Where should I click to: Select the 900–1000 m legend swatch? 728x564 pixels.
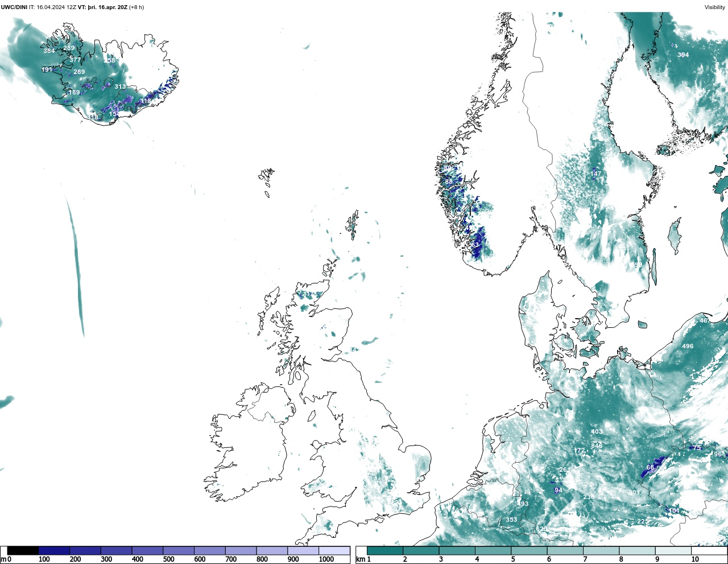[303, 550]
